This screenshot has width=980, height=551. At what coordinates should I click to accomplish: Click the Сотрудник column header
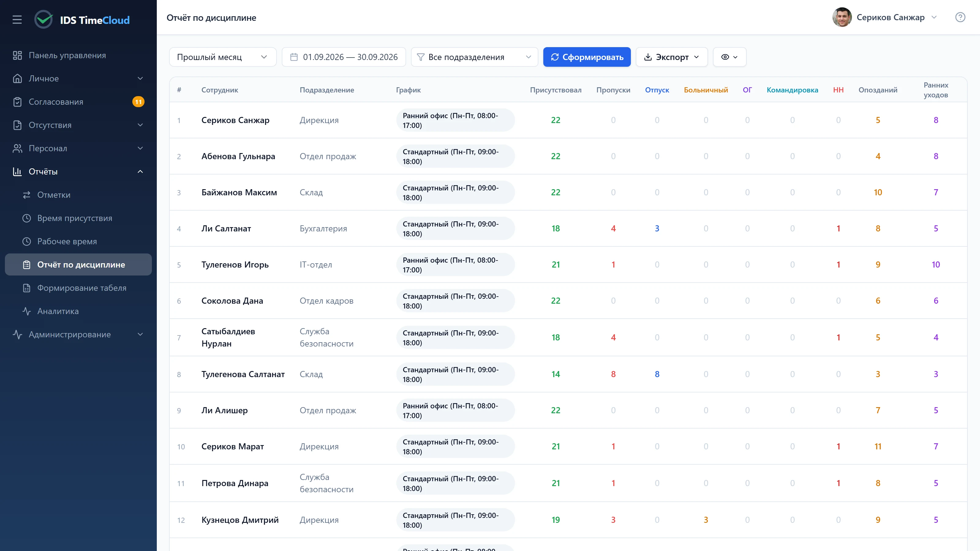(220, 90)
